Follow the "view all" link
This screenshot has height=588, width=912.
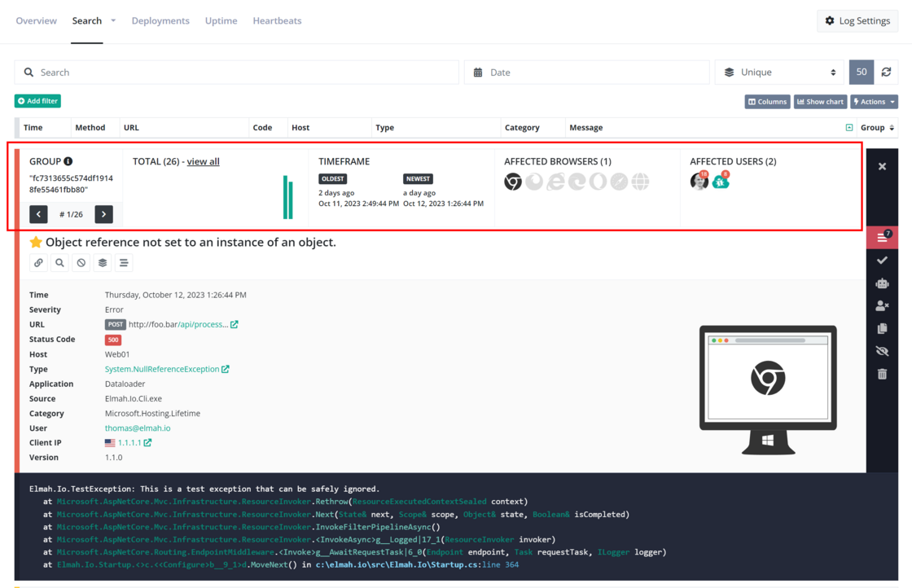point(203,161)
